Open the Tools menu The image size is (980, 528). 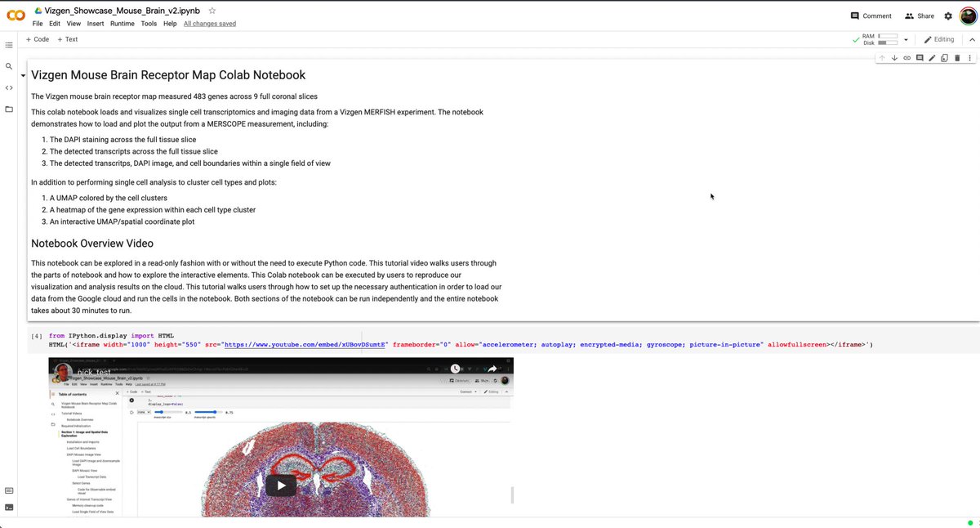[149, 24]
